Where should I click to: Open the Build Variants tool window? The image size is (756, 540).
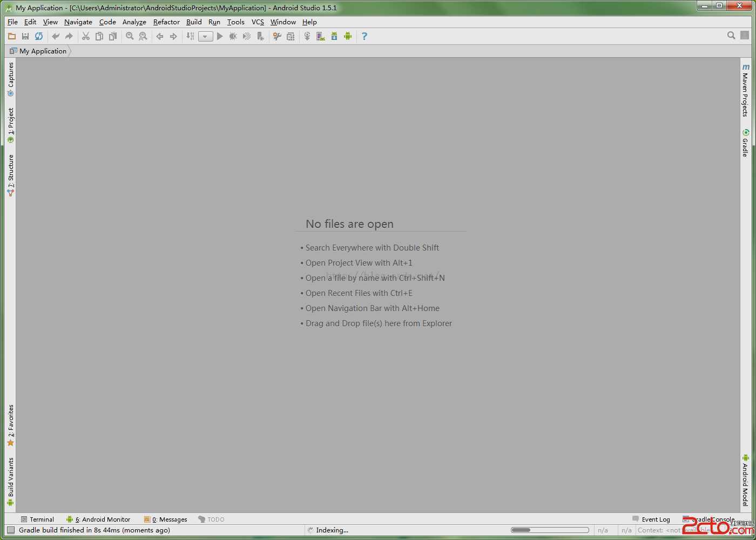pyautogui.click(x=10, y=482)
